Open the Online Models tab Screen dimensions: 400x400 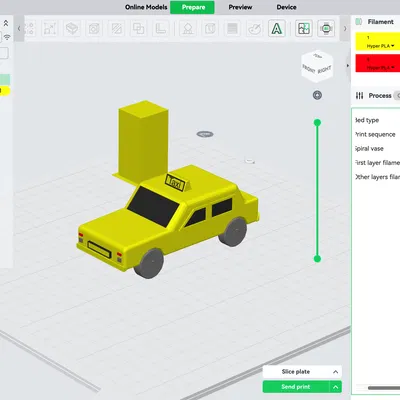pos(146,7)
